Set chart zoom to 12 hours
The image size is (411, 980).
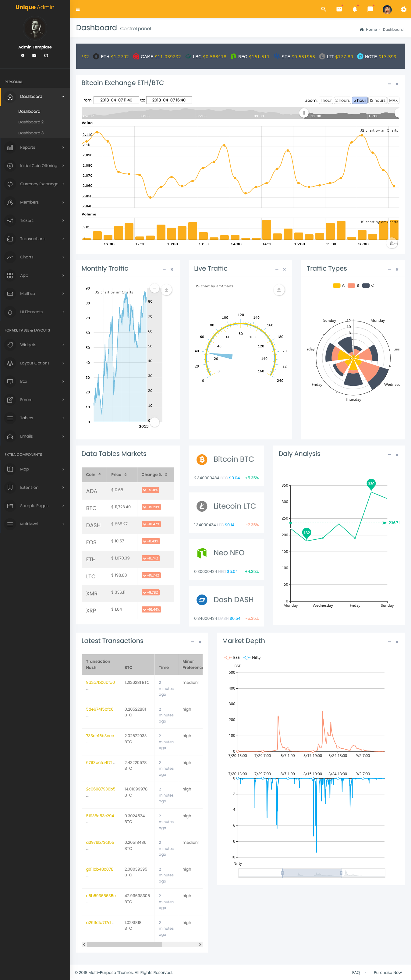pos(377,101)
